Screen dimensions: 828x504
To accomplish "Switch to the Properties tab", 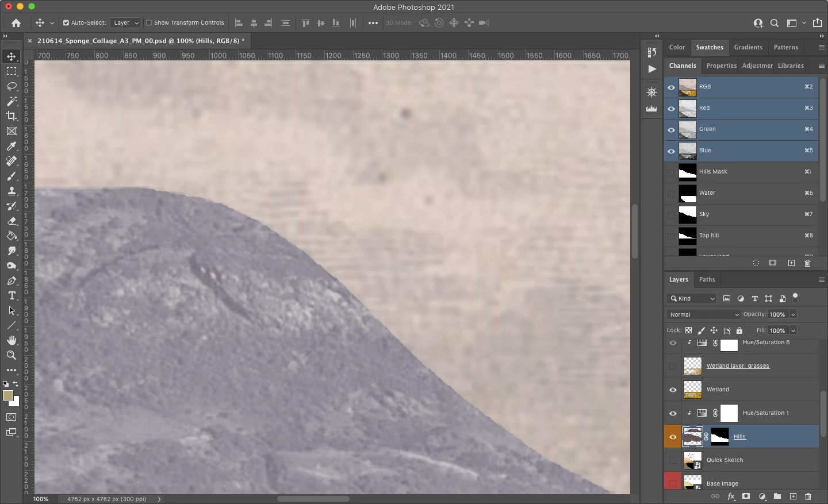I will click(722, 66).
